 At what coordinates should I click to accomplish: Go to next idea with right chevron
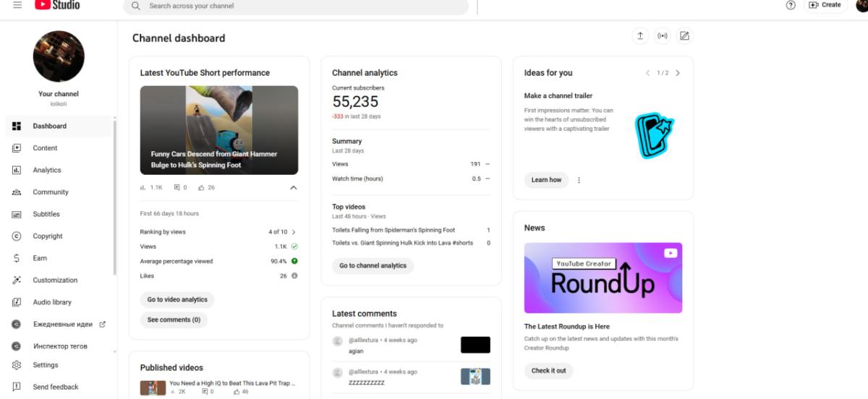677,73
